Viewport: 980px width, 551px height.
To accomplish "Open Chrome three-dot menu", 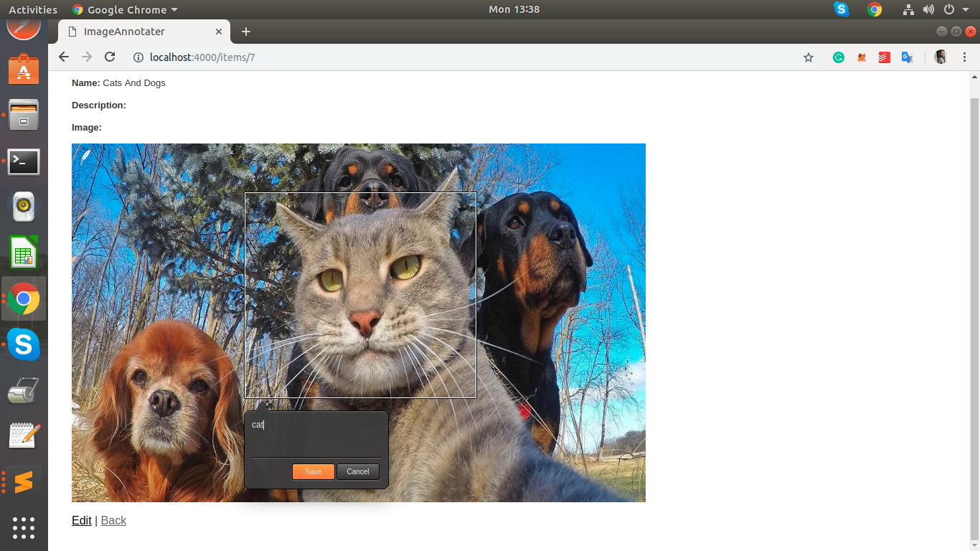I will [963, 57].
